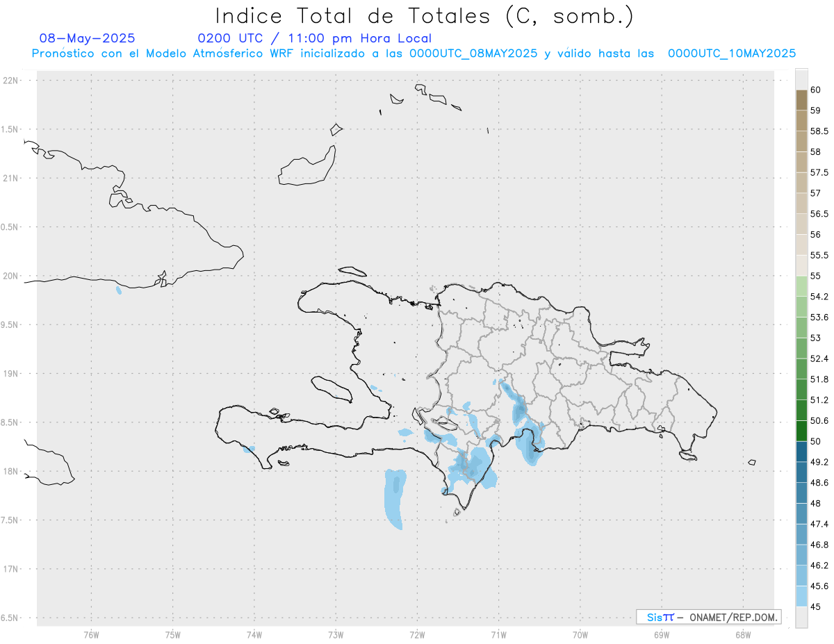
Task: Click the legend value '48'
Action: click(x=815, y=504)
